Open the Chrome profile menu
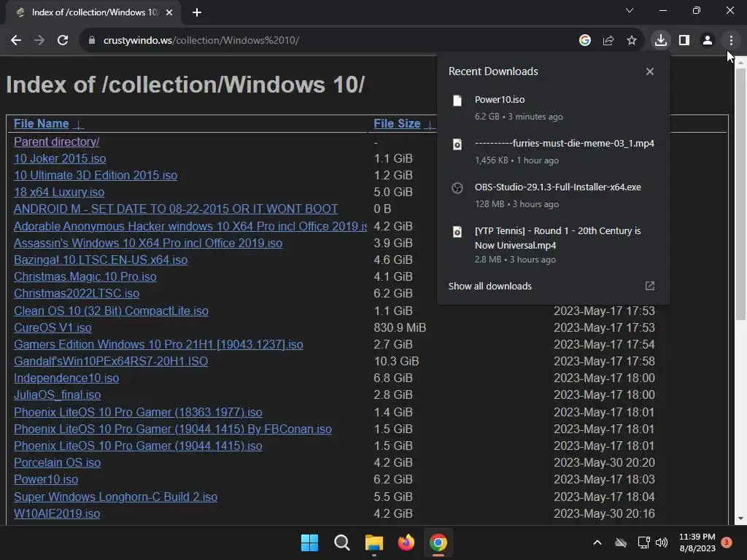The height and width of the screenshot is (560, 747). [x=708, y=41]
